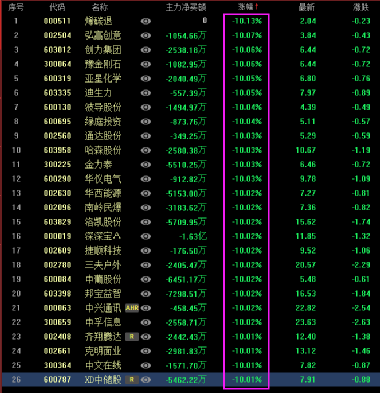The height and width of the screenshot is (393, 380).
Task: Sort by 主力净买额 column header
Action: (x=186, y=7)
